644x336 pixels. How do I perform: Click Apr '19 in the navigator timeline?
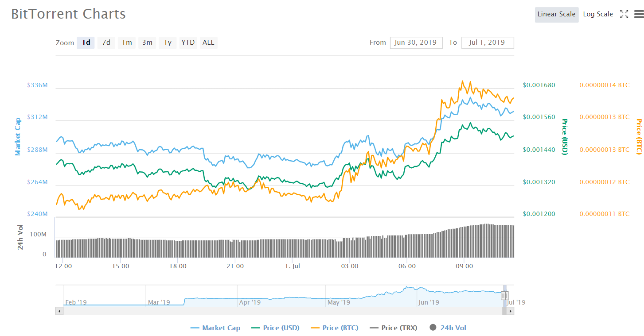(250, 303)
